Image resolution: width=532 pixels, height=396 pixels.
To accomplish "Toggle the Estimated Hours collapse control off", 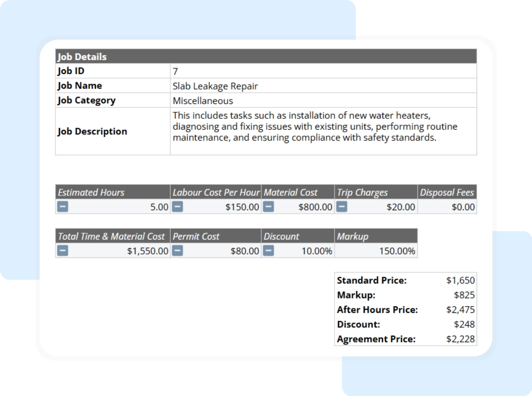I will point(62,207).
